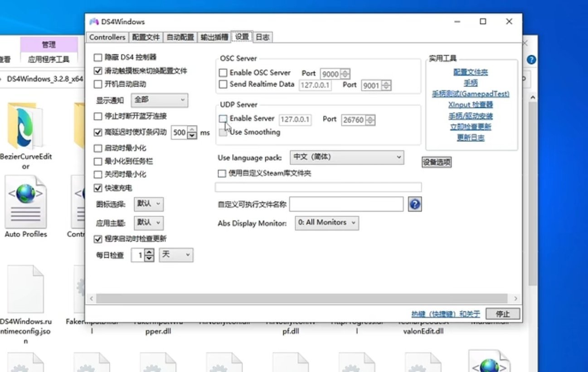Select the Auto Profiles file icon in Explorer
Image resolution: width=588 pixels, height=372 pixels.
tap(25, 202)
